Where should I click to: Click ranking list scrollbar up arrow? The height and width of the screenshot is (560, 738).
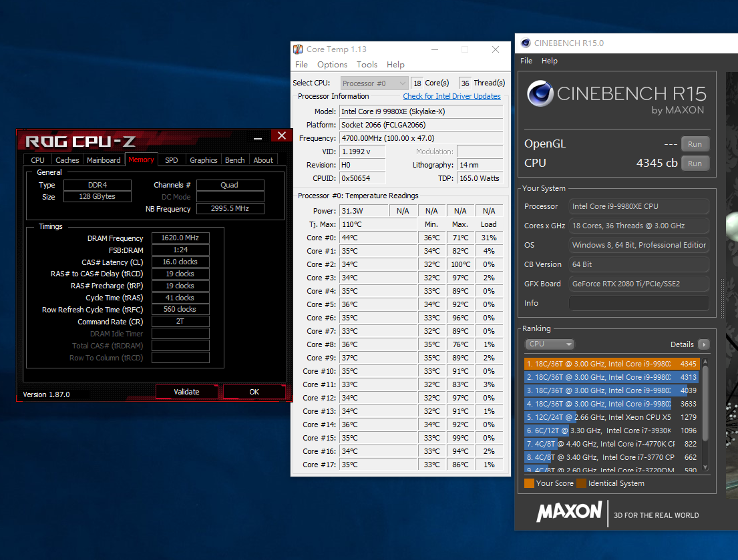coord(705,362)
